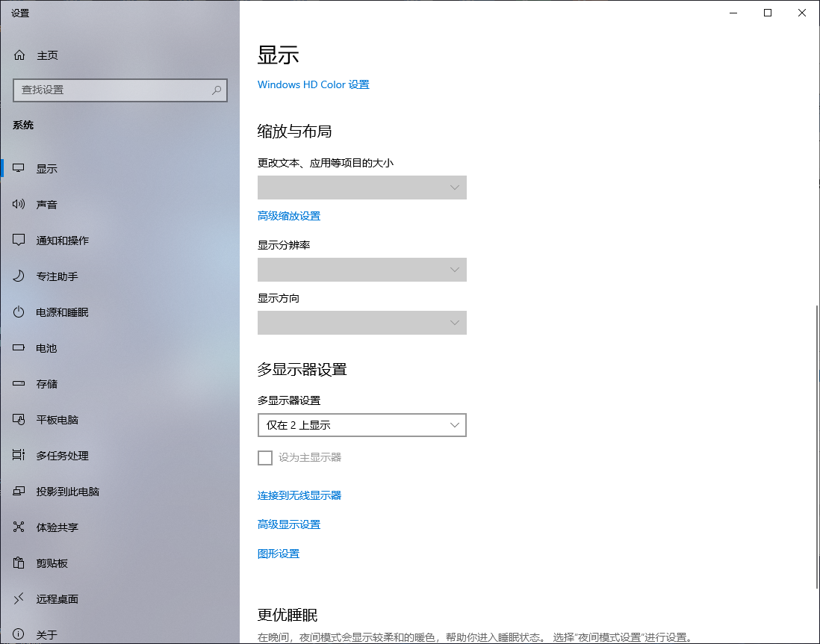Go to 电源和睡眠 settings
The width and height of the screenshot is (820, 644).
coord(119,312)
